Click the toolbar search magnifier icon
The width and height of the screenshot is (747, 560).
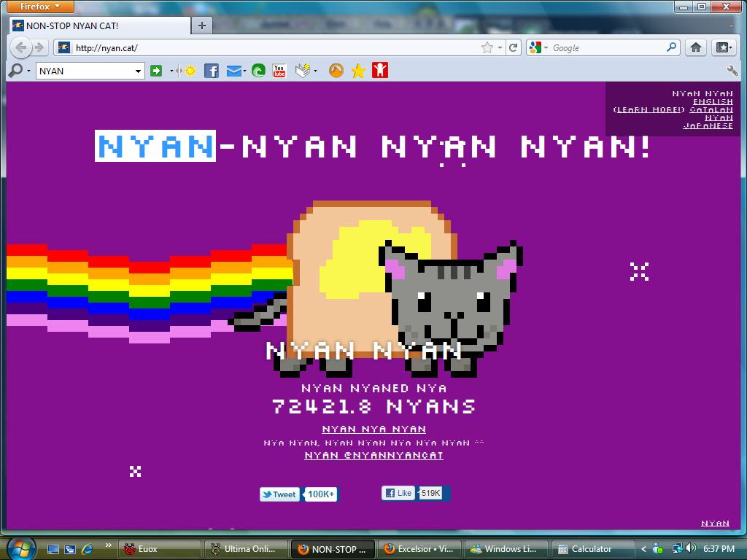tap(16, 71)
